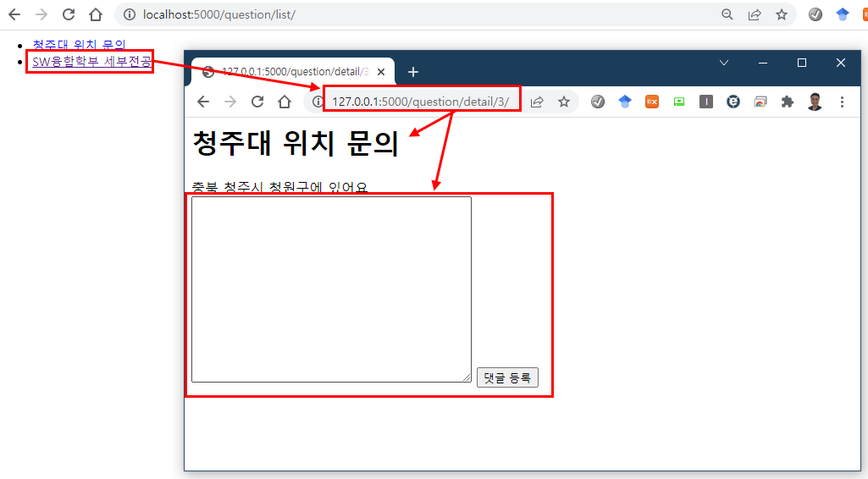Open zoom control in localhost address bar

pos(727,14)
